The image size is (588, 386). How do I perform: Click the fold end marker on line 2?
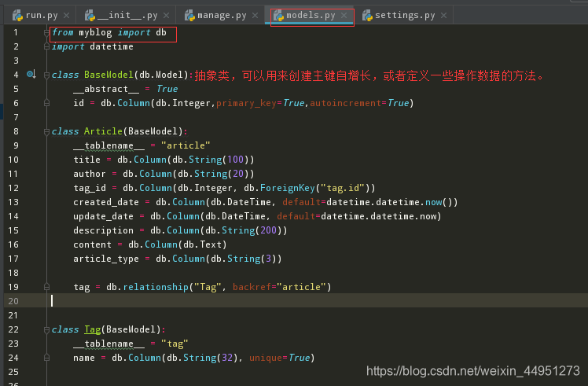pos(46,46)
